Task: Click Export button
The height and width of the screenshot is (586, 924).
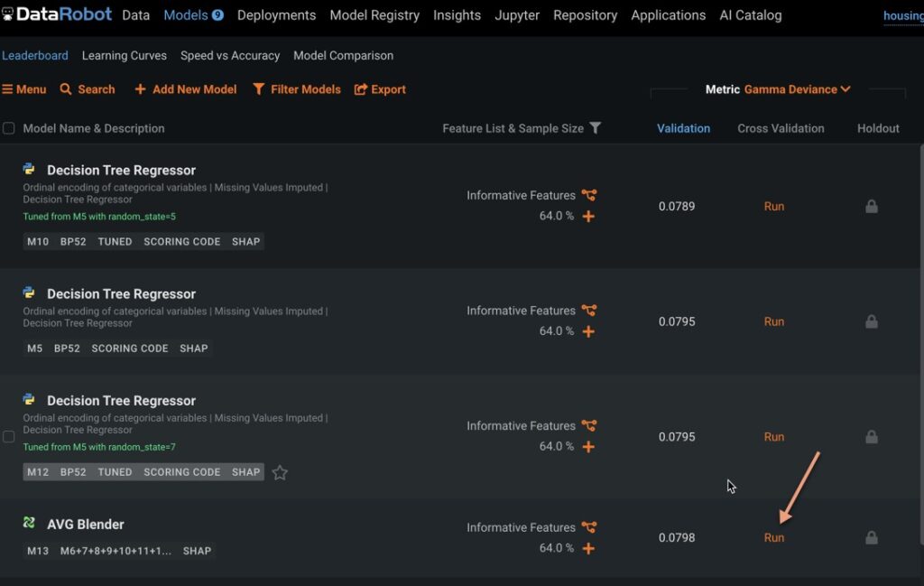Action: tap(380, 89)
